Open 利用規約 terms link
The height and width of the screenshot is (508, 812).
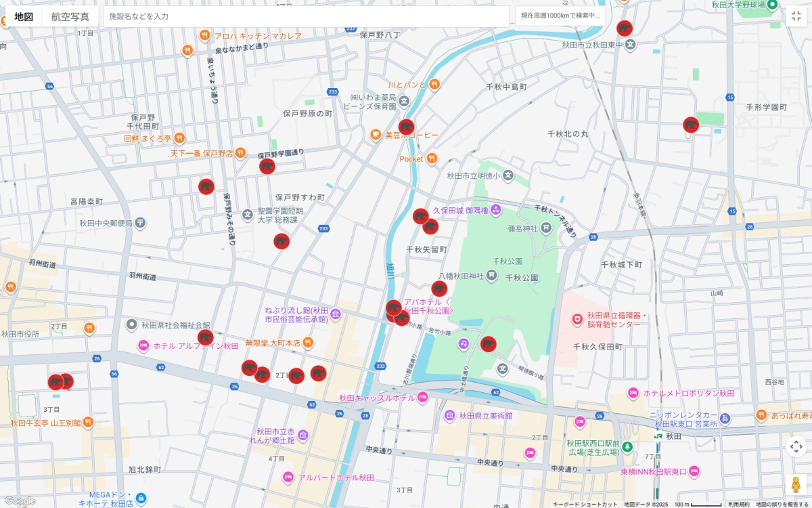click(738, 504)
